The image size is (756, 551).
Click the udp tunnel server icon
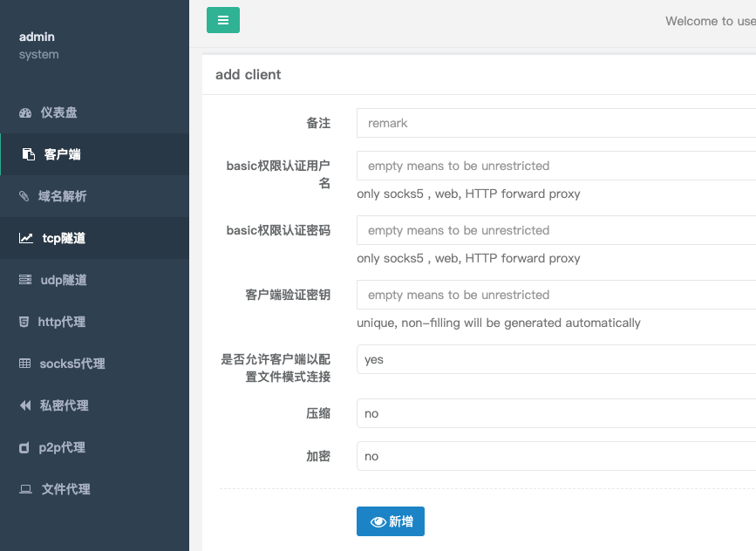[x=25, y=280]
